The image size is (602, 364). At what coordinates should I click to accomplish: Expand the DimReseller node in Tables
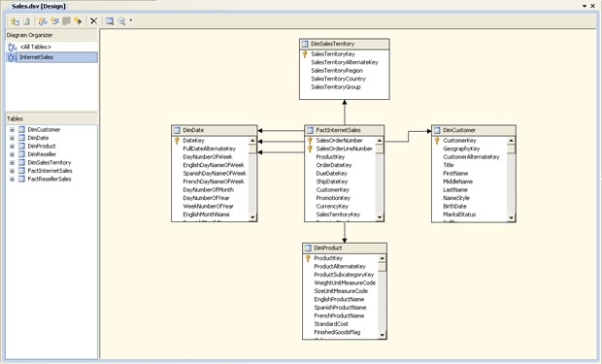[x=12, y=154]
